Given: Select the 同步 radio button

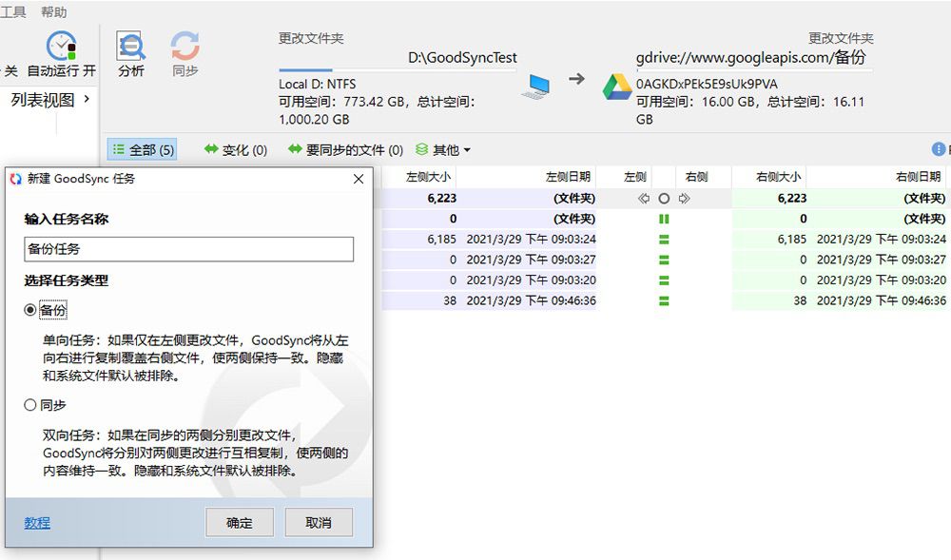Looking at the screenshot, I should tap(29, 404).
